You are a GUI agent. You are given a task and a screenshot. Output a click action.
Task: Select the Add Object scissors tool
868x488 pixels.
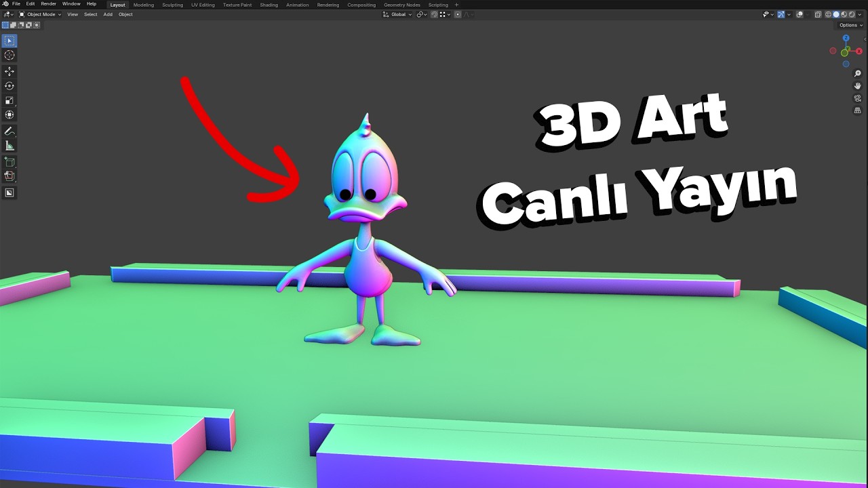point(9,176)
